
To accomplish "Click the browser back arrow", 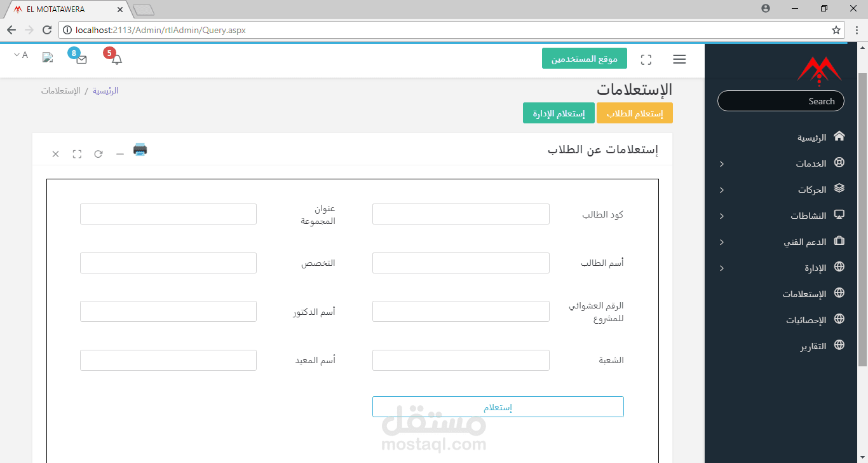I will point(11,30).
